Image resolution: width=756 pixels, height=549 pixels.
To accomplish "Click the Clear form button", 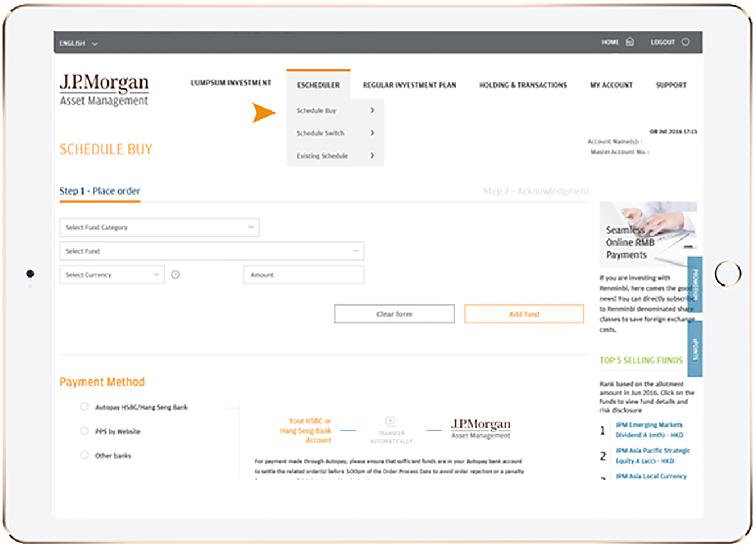I will pos(394,314).
